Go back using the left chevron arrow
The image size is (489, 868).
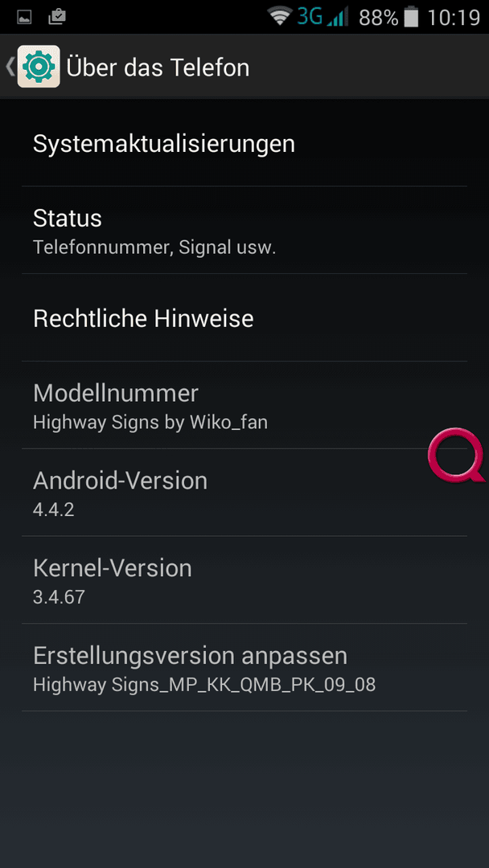point(10,67)
